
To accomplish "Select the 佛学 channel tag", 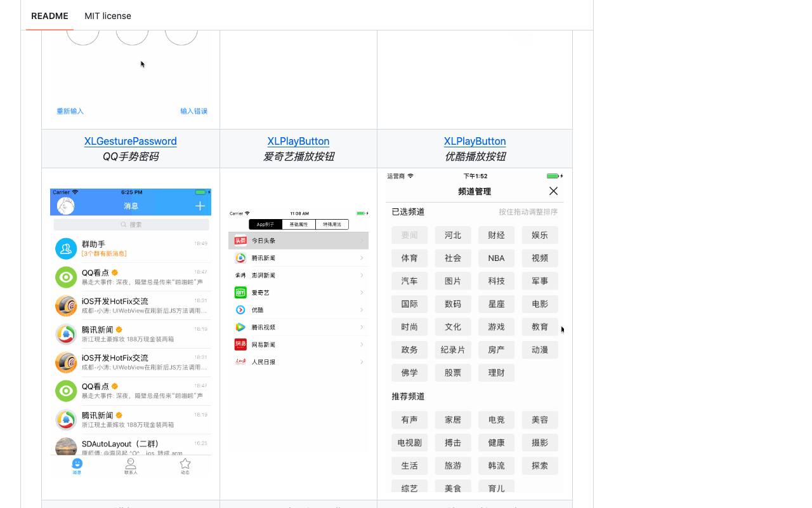I will point(410,373).
